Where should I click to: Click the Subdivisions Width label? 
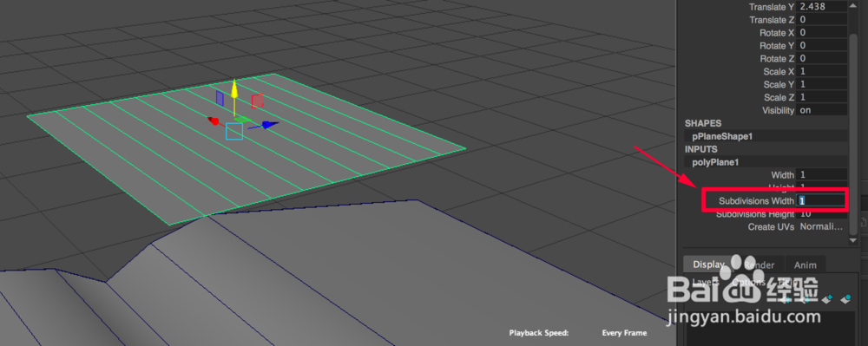click(756, 201)
